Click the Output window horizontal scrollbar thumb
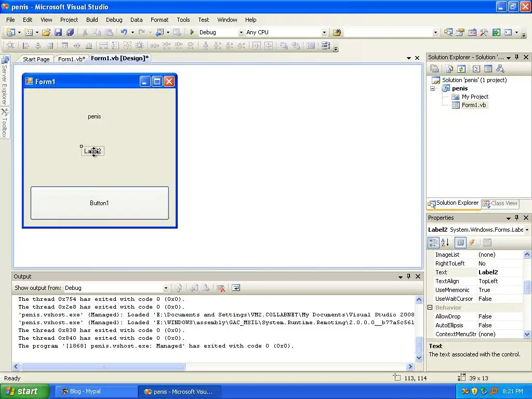This screenshot has height=399, width=532. 103,366
